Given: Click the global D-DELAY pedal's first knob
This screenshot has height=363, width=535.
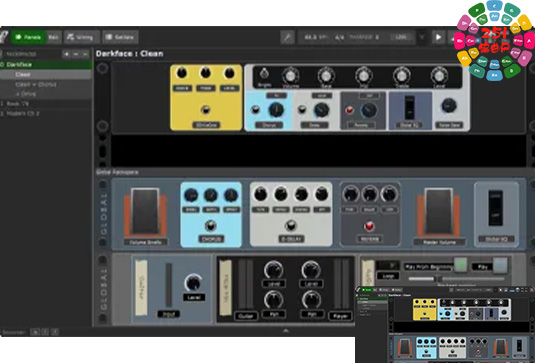Looking at the screenshot, I should 261,194.
